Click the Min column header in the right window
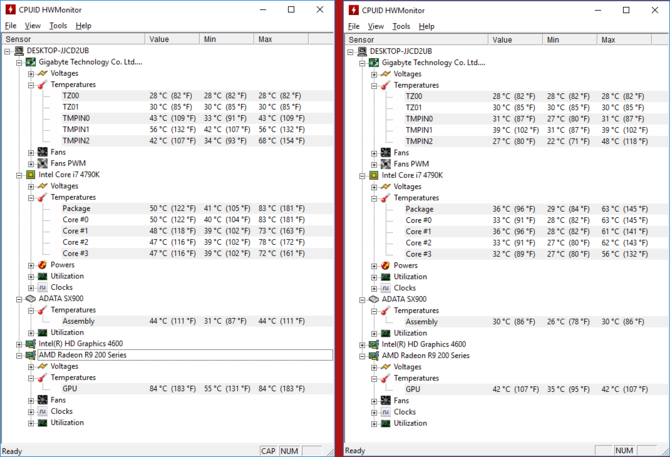Image resolution: width=670 pixels, height=457 pixels. (570, 40)
